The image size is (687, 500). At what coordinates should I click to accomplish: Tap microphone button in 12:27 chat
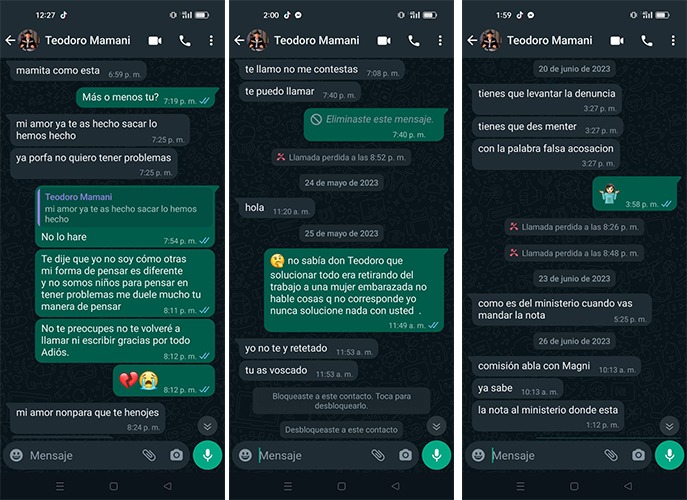208,455
